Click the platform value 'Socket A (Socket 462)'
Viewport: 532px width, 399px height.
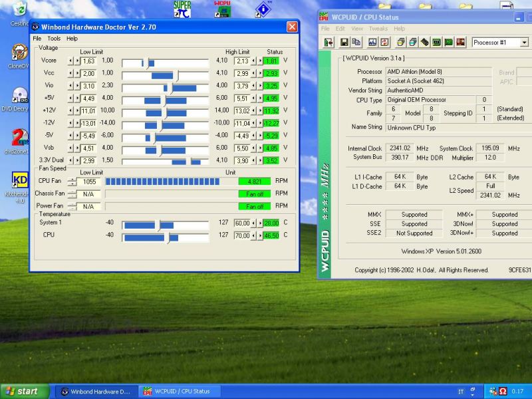416,80
